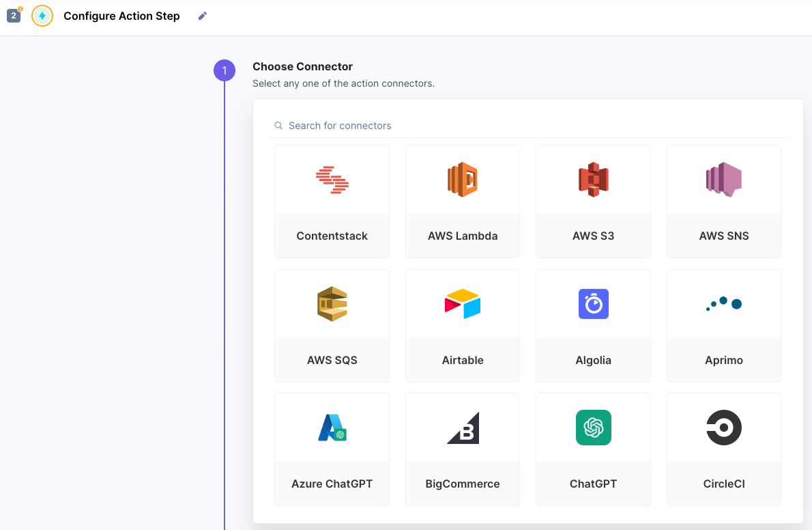Select the AWS SNS connector icon

tap(723, 180)
